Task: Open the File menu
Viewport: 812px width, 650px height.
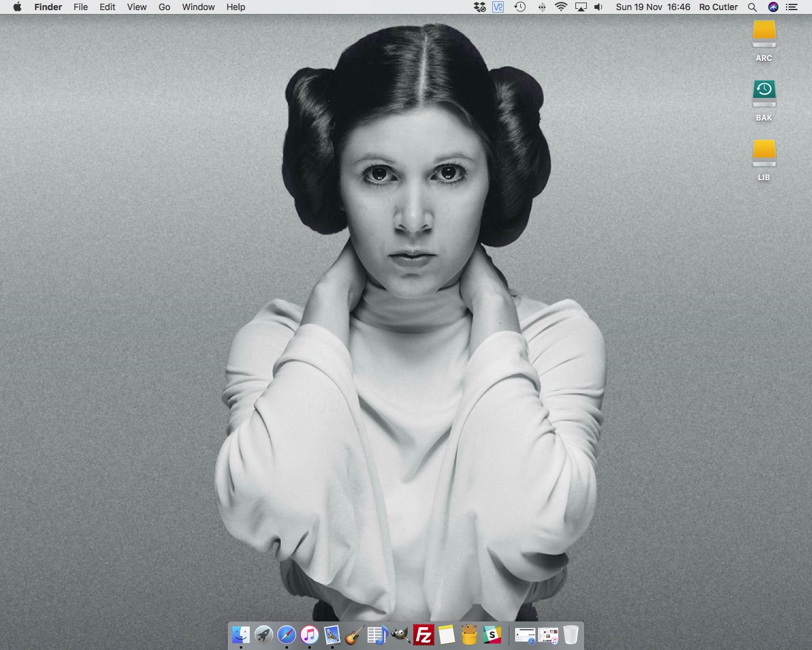Action: coord(81,7)
